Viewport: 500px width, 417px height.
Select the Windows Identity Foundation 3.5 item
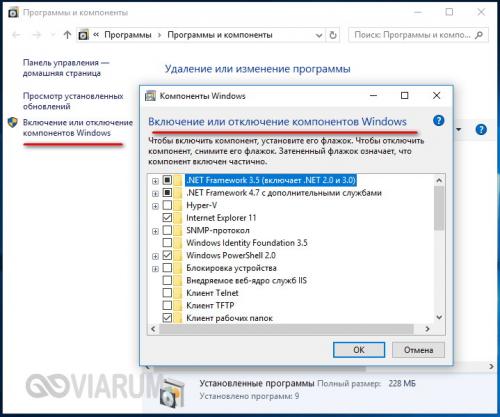(x=247, y=243)
